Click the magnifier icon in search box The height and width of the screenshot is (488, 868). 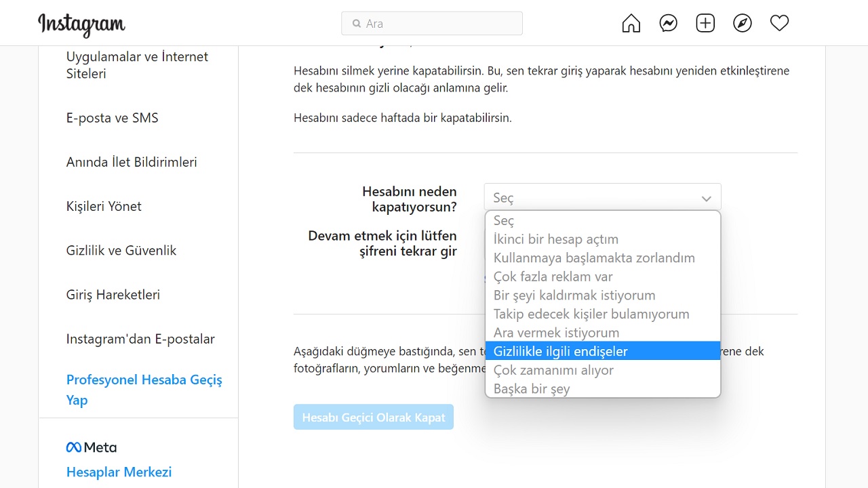click(357, 24)
